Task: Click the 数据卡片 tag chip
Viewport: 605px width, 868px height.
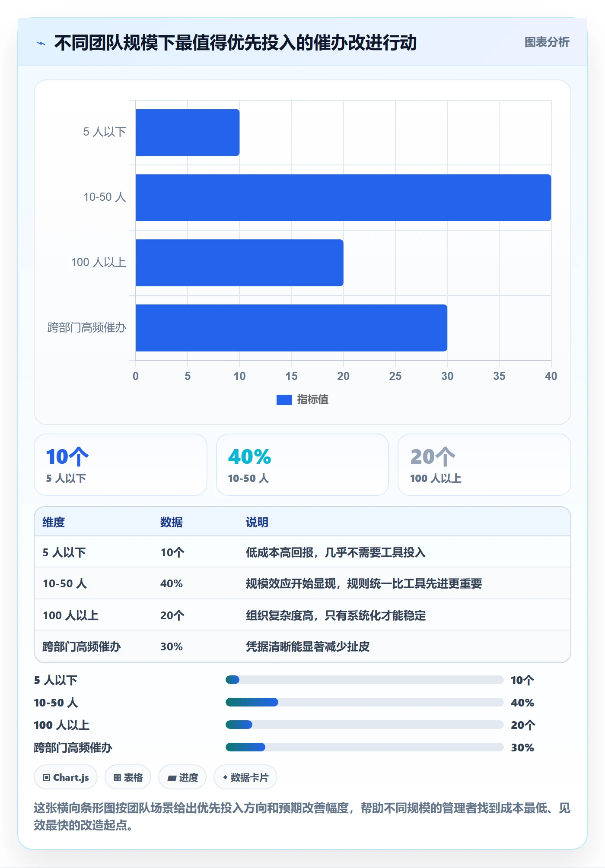Action: 245,777
